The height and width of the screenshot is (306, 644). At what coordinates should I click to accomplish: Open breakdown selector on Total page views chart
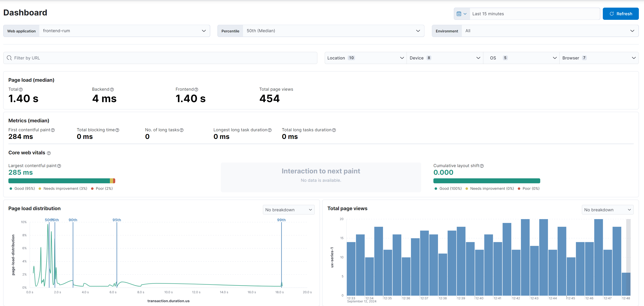608,210
